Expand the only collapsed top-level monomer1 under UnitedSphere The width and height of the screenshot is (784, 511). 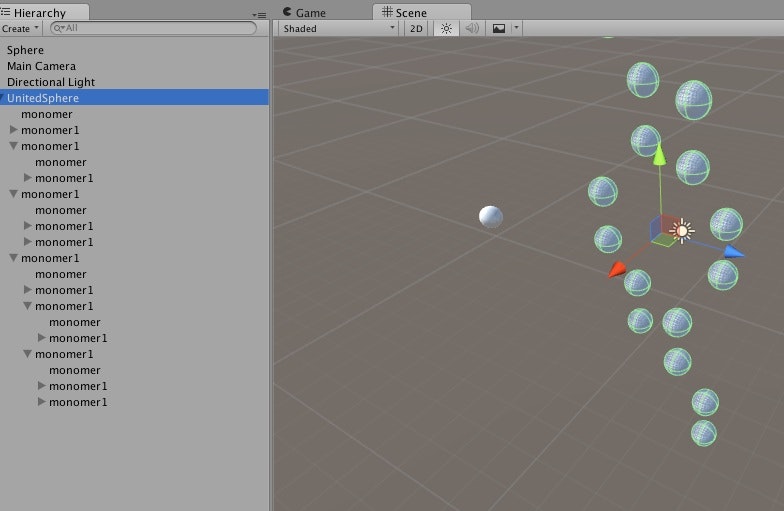tap(14, 130)
